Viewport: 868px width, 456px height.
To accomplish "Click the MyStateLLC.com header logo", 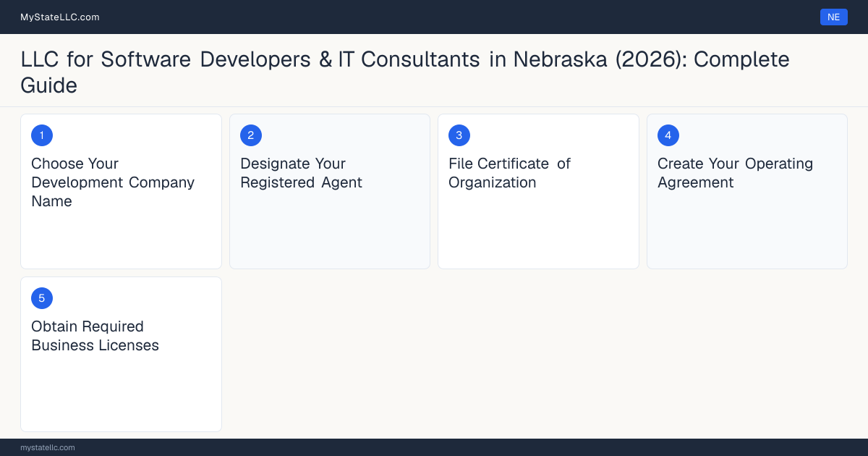I will click(60, 17).
